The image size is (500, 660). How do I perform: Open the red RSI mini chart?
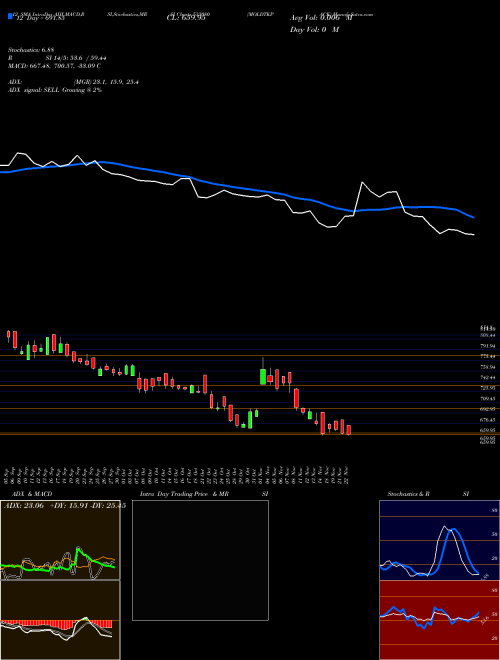[439, 620]
